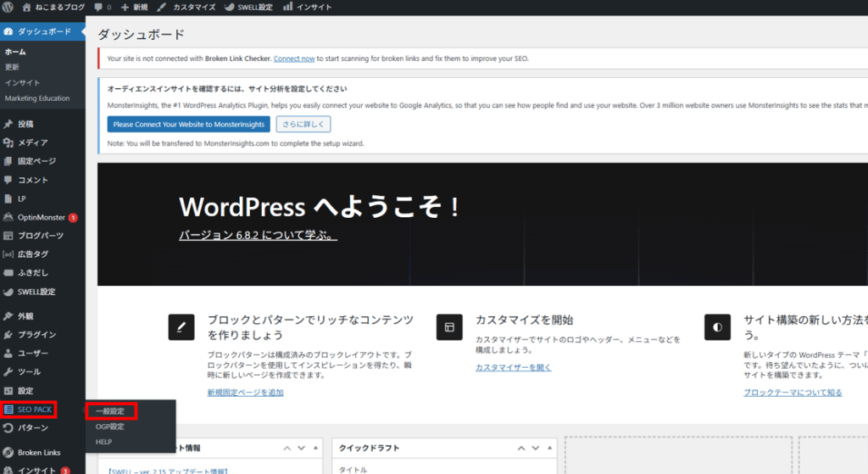Click the 設定 settings icon in sidebar
868x474 pixels.
(x=8, y=390)
